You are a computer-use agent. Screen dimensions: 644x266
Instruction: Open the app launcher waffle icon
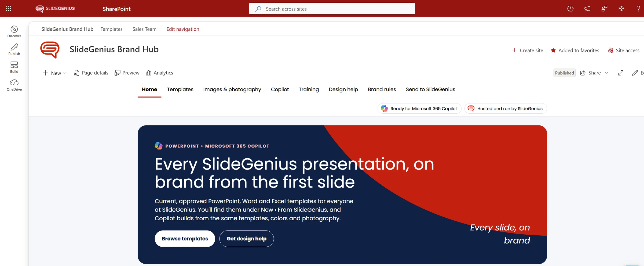[x=8, y=9]
